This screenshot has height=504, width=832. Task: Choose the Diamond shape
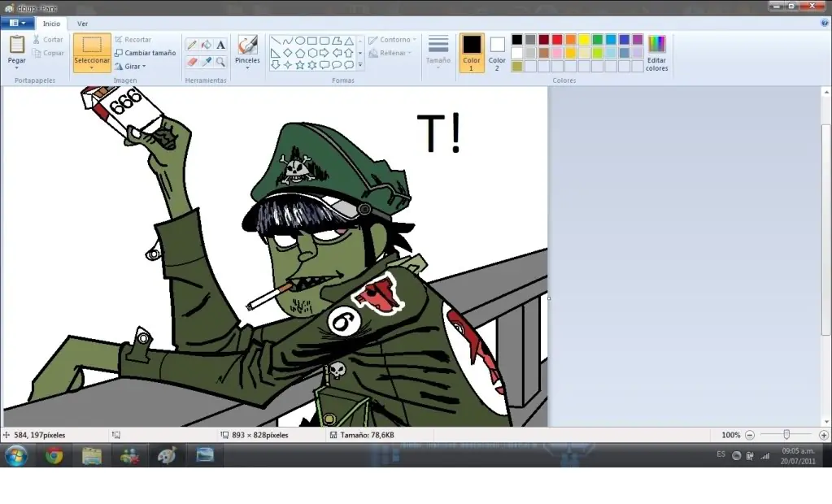pyautogui.click(x=288, y=53)
